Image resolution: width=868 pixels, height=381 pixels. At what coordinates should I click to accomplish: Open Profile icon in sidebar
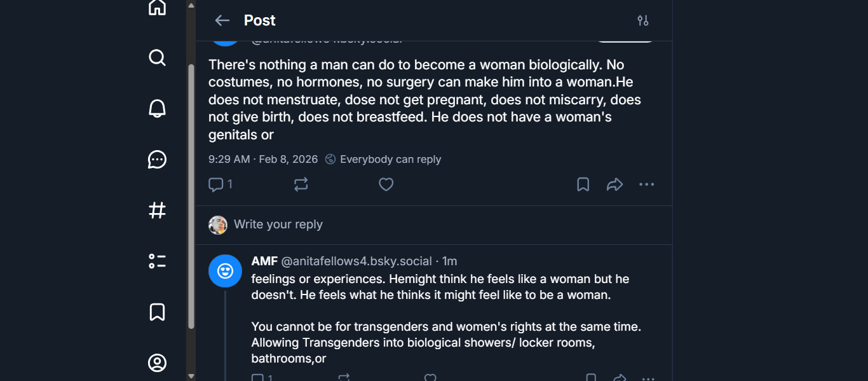[x=157, y=363]
